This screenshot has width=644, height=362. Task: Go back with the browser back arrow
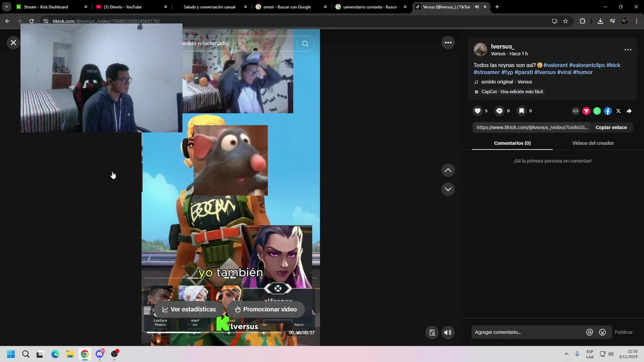[7, 21]
